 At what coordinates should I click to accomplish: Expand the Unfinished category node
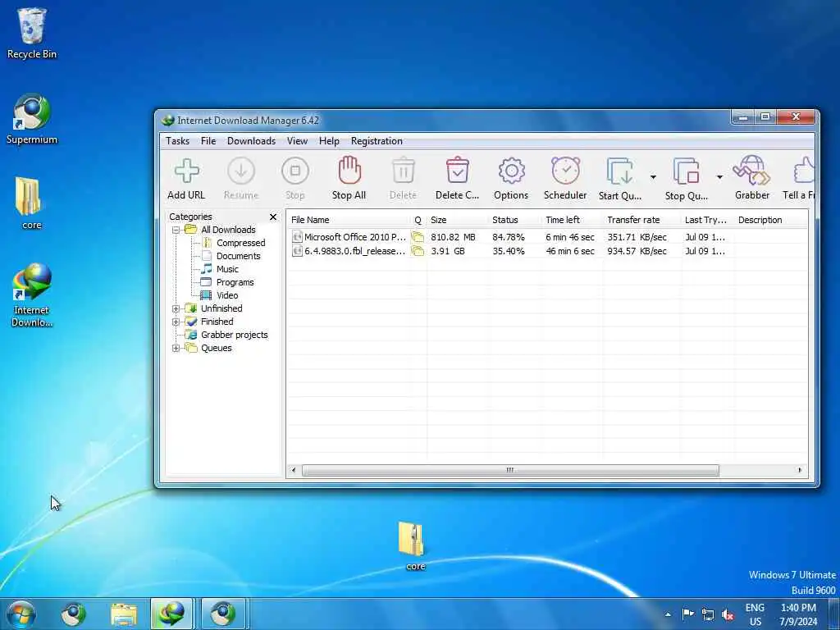click(x=176, y=308)
